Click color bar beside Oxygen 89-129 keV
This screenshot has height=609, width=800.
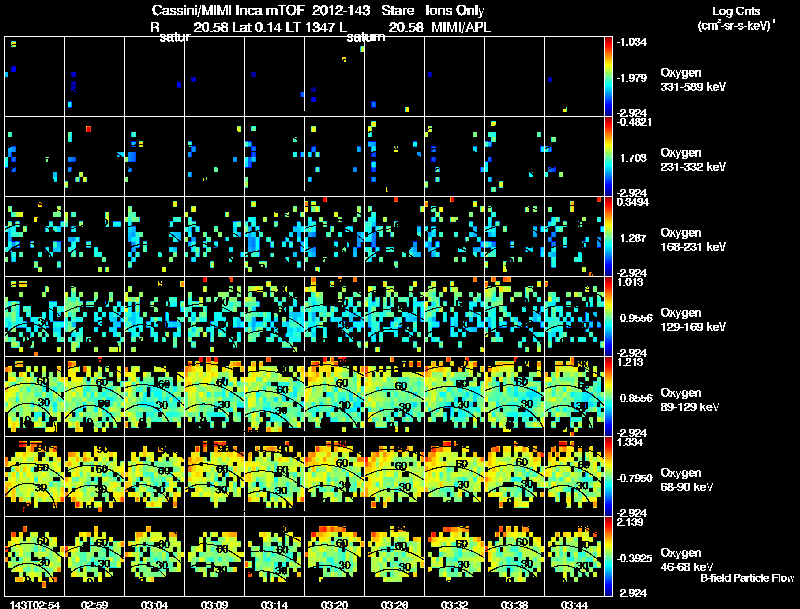[608, 396]
